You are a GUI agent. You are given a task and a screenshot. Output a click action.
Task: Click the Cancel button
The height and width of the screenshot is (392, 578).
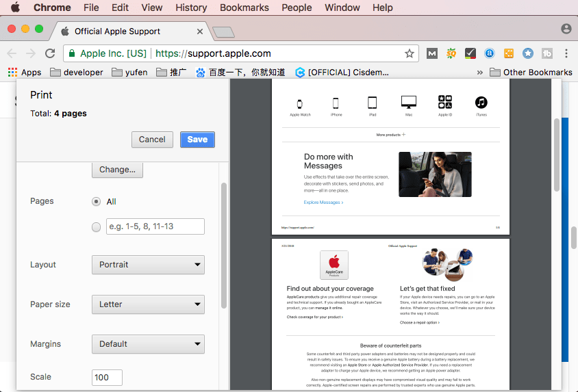[x=152, y=140]
